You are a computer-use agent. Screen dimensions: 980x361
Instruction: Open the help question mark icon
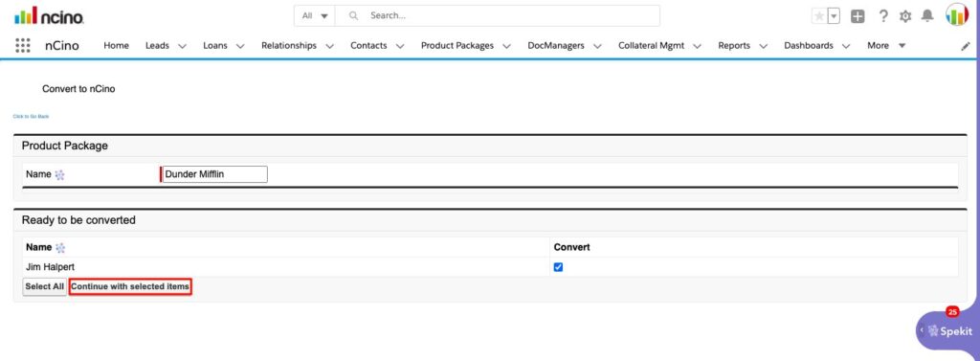coord(883,16)
